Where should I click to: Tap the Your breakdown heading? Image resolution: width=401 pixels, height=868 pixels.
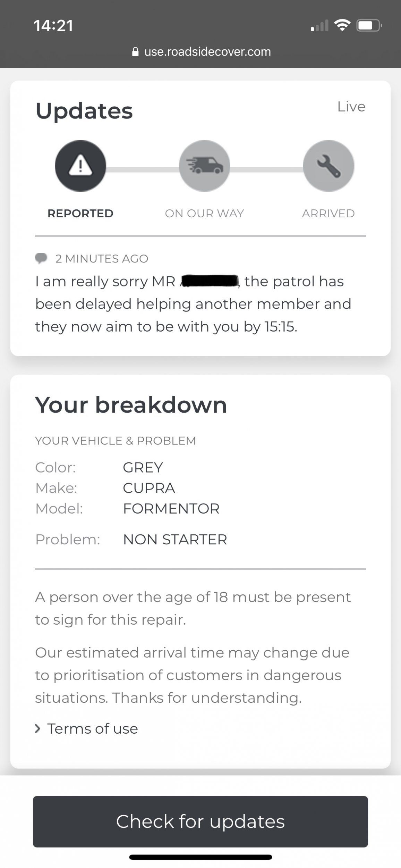click(x=131, y=405)
